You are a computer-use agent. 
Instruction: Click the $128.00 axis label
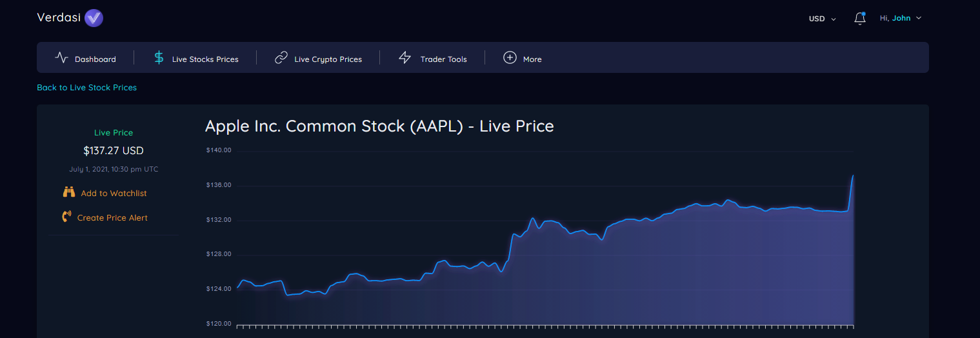tap(219, 254)
